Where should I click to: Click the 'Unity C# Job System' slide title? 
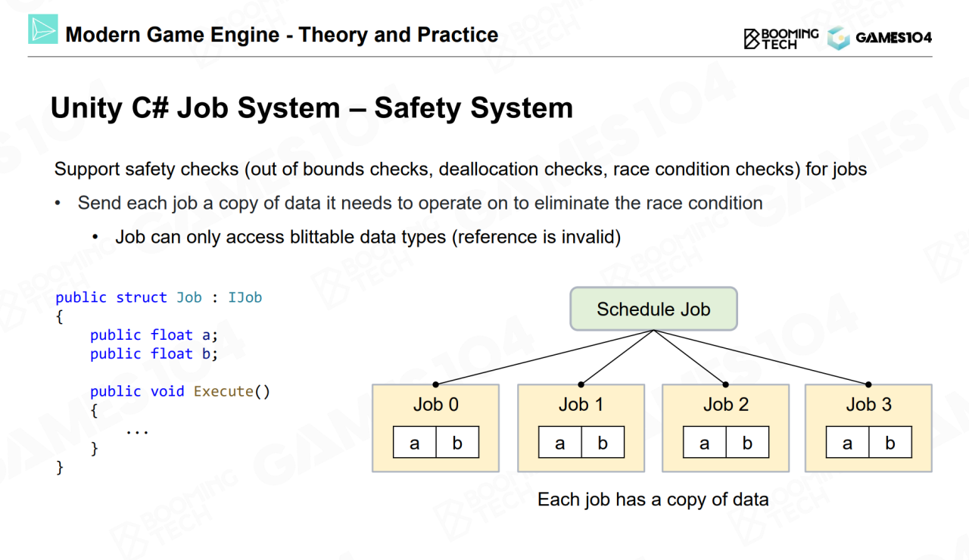click(x=311, y=108)
